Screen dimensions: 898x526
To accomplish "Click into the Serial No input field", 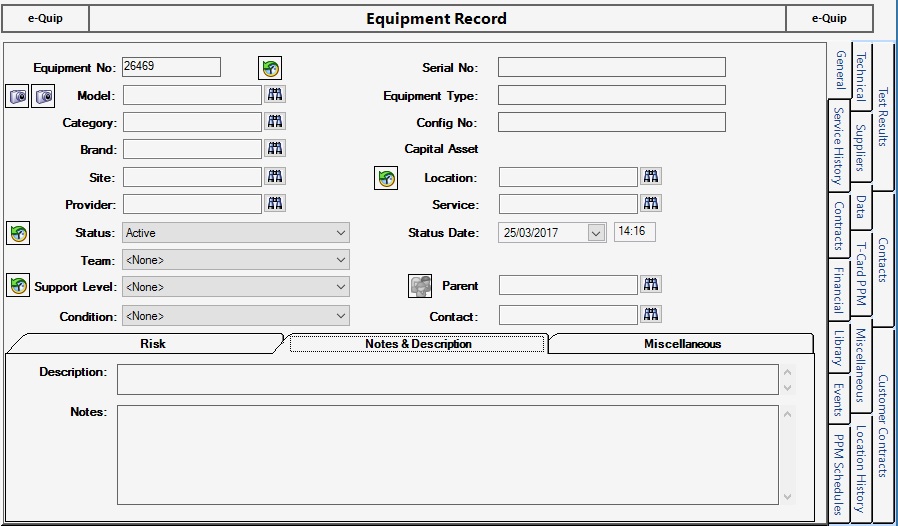I will [x=611, y=67].
